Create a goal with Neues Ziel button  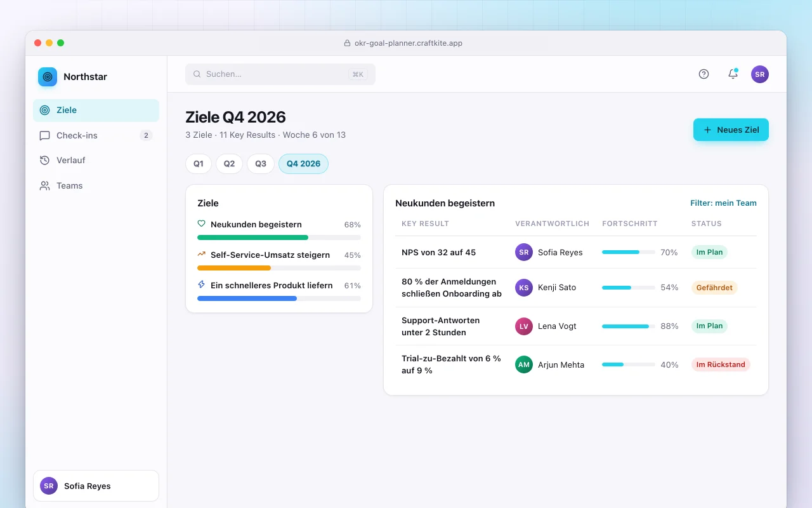[x=731, y=130]
